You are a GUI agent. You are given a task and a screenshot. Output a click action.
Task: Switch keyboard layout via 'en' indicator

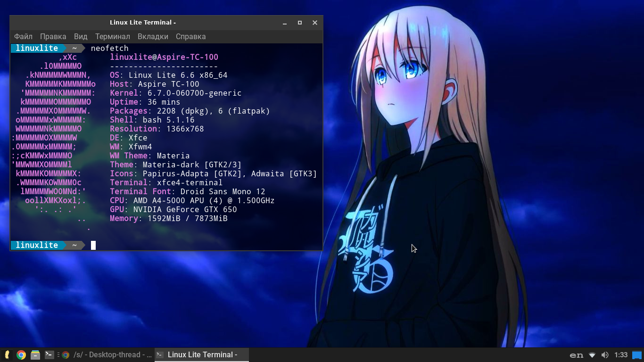coord(577,355)
